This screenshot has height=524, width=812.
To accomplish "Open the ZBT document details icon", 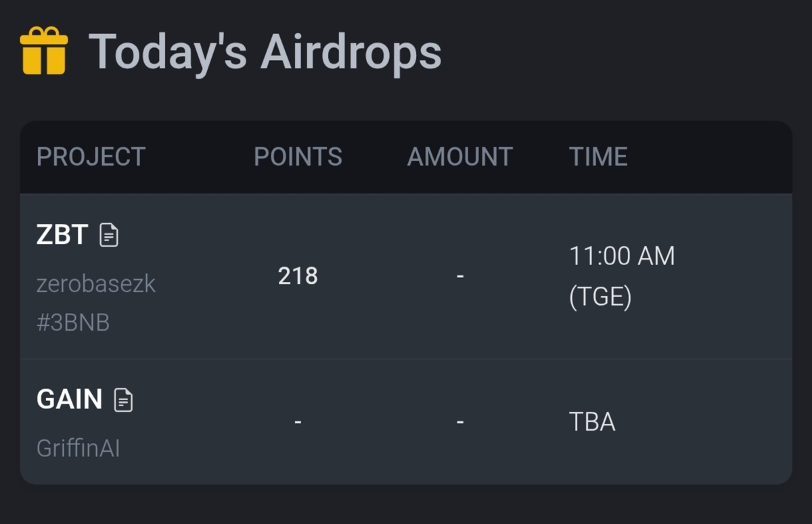I will [x=109, y=235].
